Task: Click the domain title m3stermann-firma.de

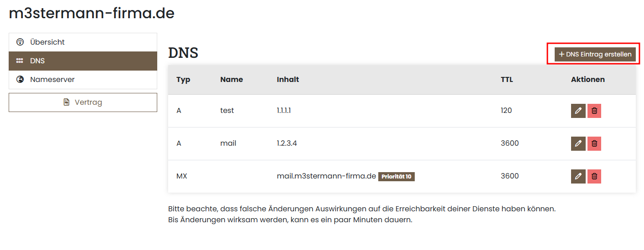Action: click(x=92, y=13)
